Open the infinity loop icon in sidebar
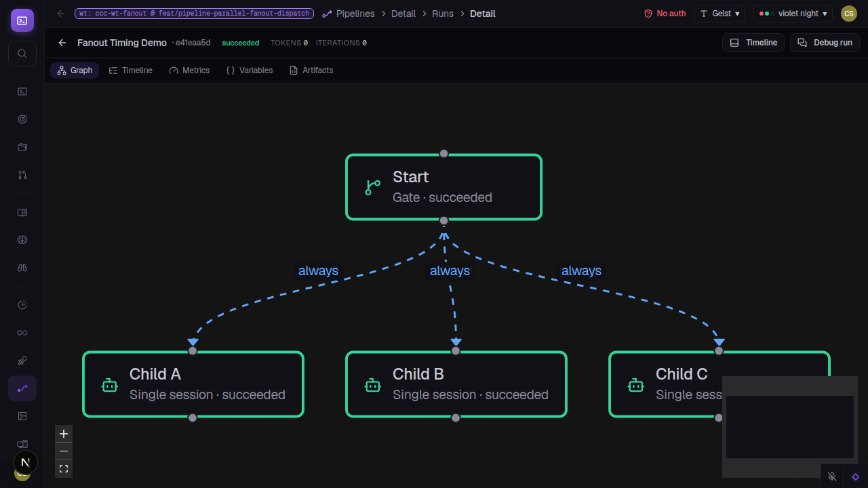The width and height of the screenshot is (868, 488). click(x=22, y=333)
